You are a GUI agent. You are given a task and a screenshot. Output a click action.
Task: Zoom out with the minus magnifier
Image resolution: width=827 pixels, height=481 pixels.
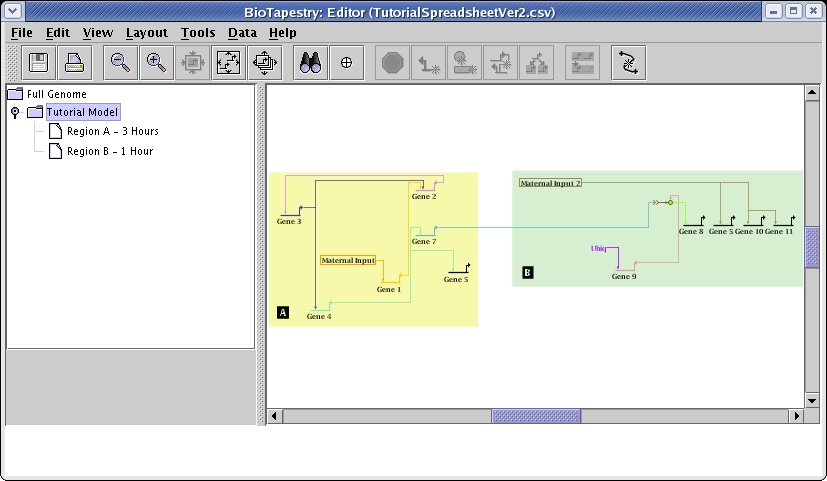(120, 62)
